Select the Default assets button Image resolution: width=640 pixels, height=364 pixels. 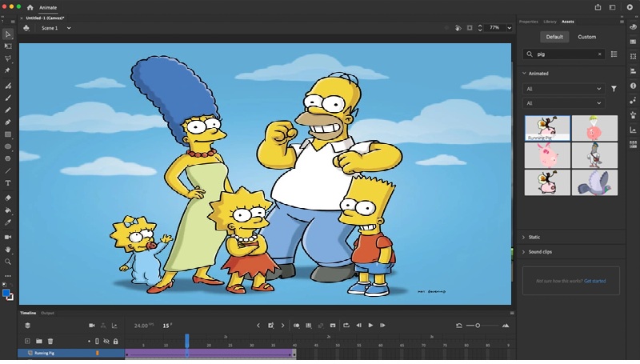554,37
